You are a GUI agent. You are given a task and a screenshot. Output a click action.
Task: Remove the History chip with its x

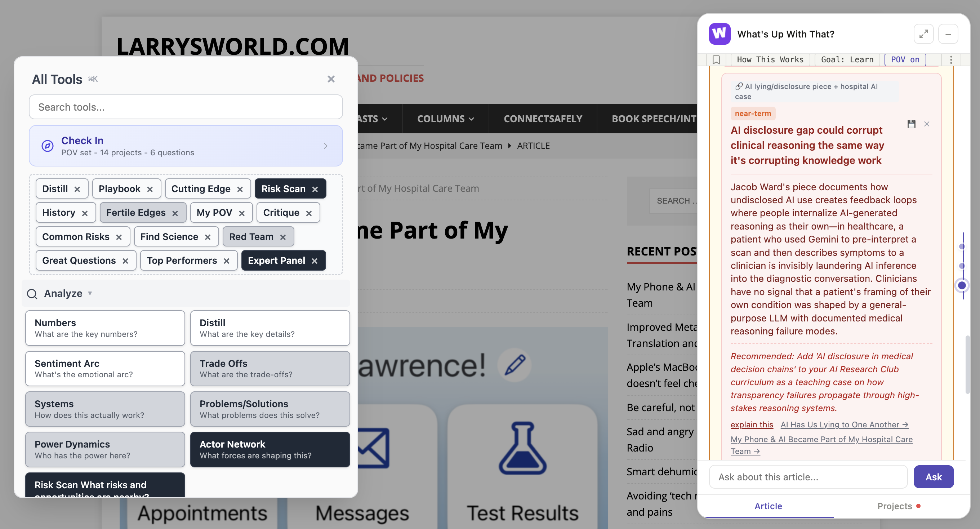85,213
